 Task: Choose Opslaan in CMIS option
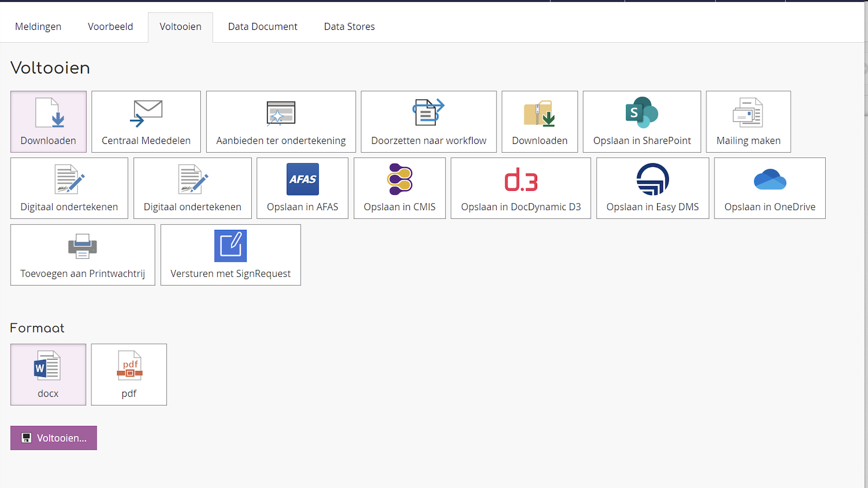point(399,188)
